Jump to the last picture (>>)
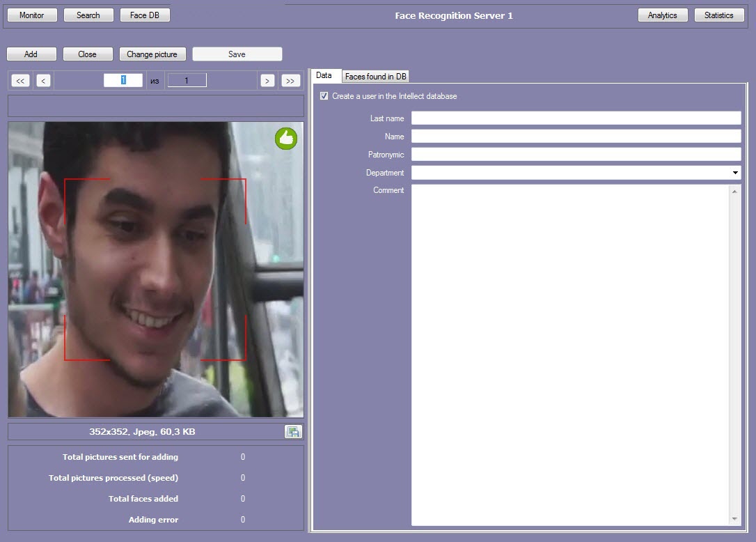756x542 pixels. pos(290,81)
